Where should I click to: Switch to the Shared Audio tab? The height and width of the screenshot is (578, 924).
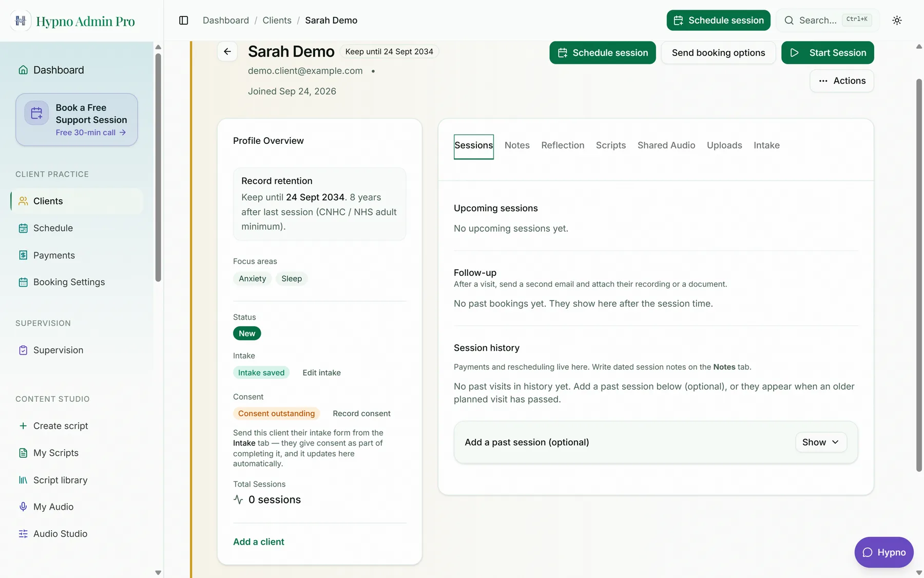[666, 145]
